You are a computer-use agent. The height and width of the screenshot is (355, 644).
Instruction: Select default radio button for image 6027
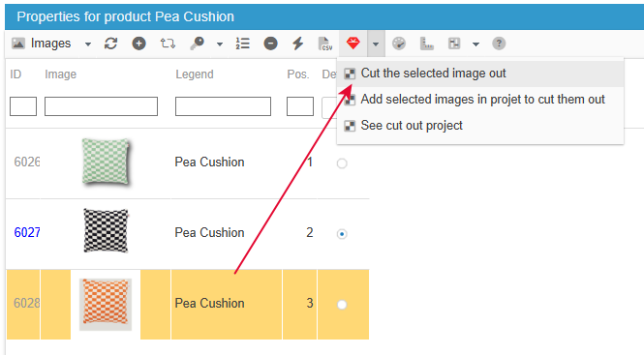342,234
